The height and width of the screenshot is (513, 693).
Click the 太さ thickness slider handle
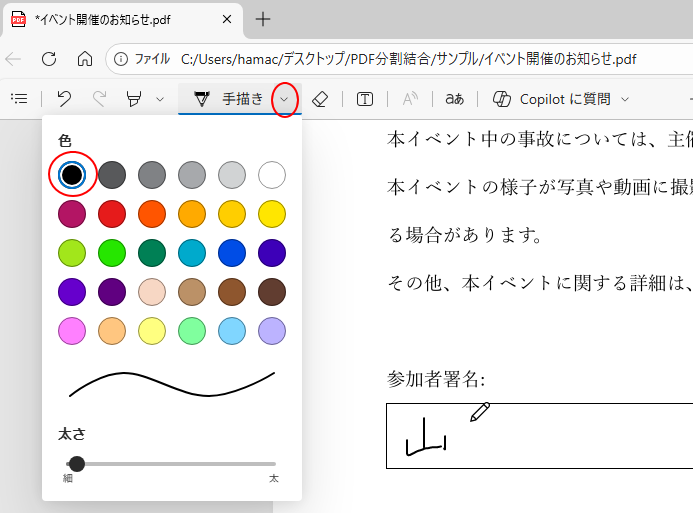click(x=77, y=464)
